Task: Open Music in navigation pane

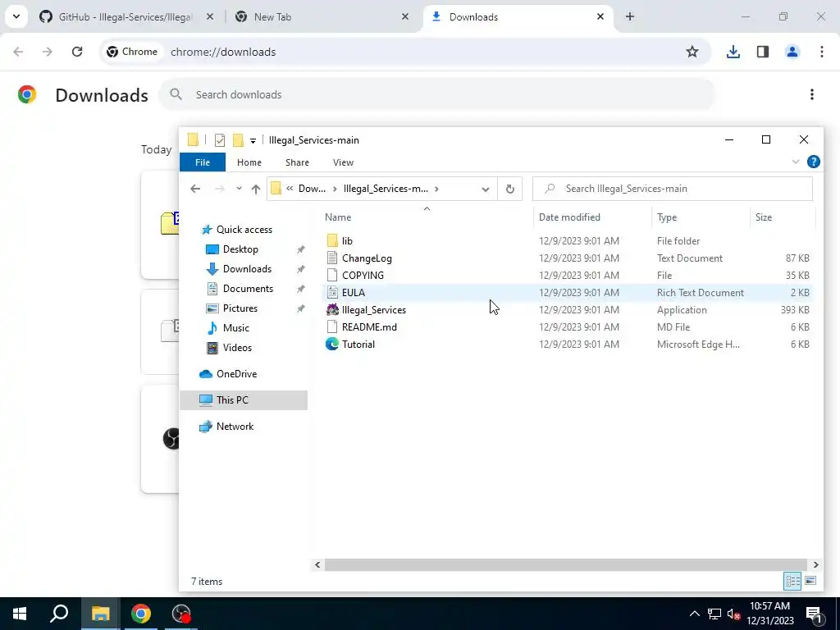Action: (235, 328)
